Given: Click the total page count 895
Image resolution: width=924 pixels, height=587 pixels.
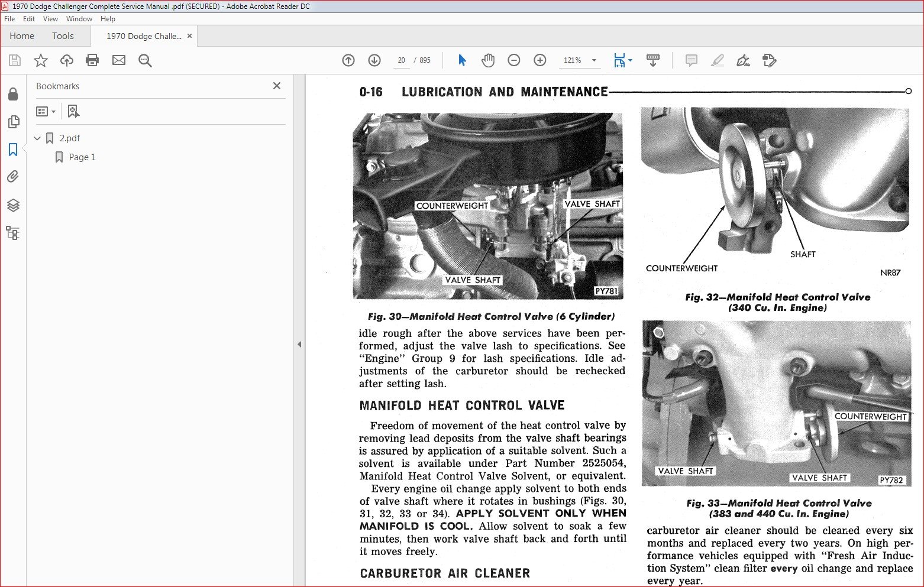Looking at the screenshot, I should (x=425, y=60).
